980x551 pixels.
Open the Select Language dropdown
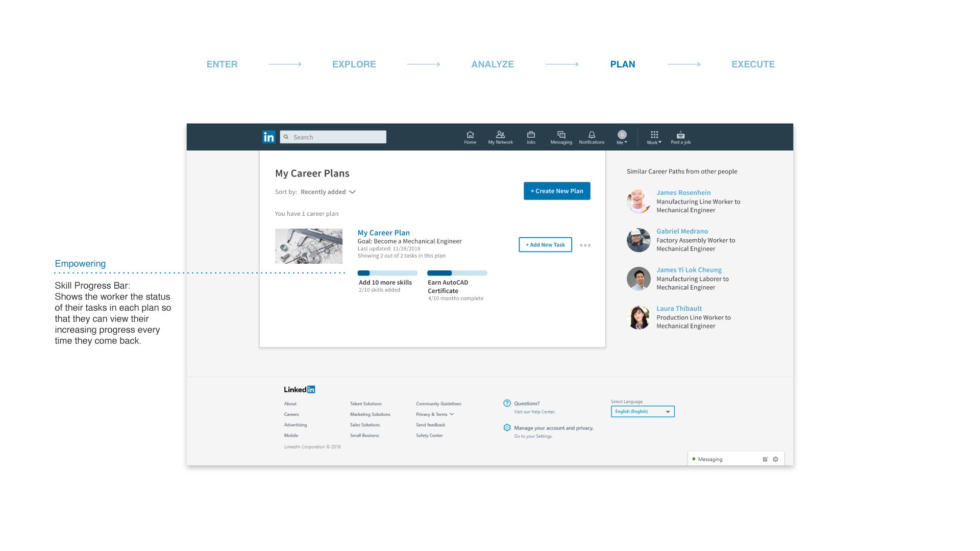click(643, 411)
